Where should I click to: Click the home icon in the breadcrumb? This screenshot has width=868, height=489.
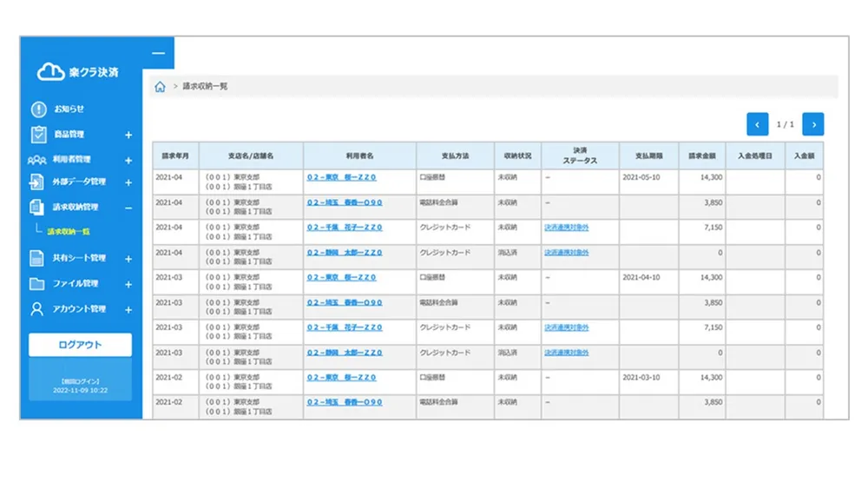(x=160, y=87)
